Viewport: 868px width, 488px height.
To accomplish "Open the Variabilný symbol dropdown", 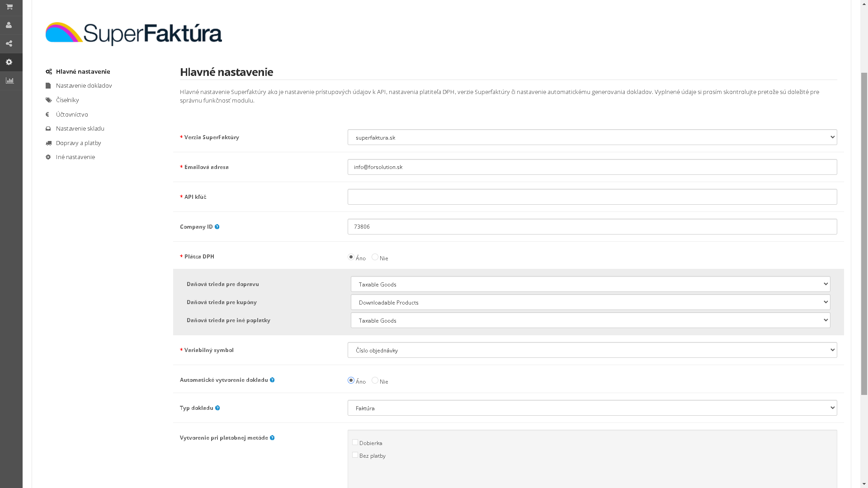I will pos(592,350).
